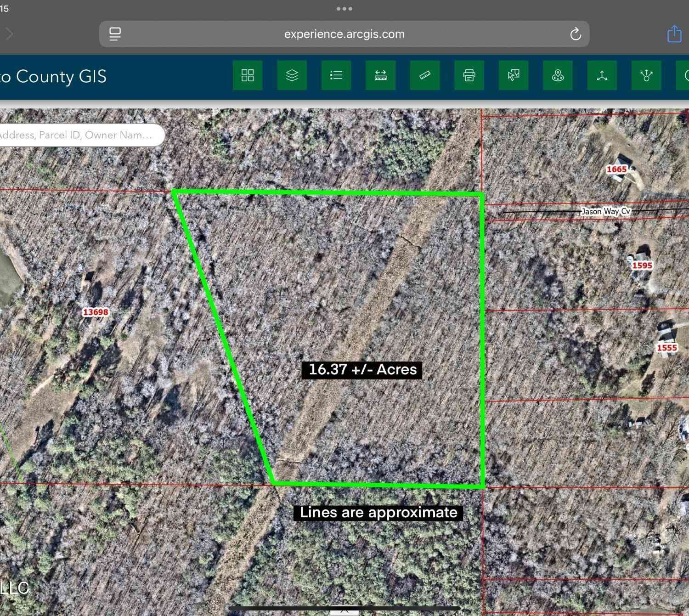Click the County GIS title
Screen dimensions: 689x616
click(53, 76)
